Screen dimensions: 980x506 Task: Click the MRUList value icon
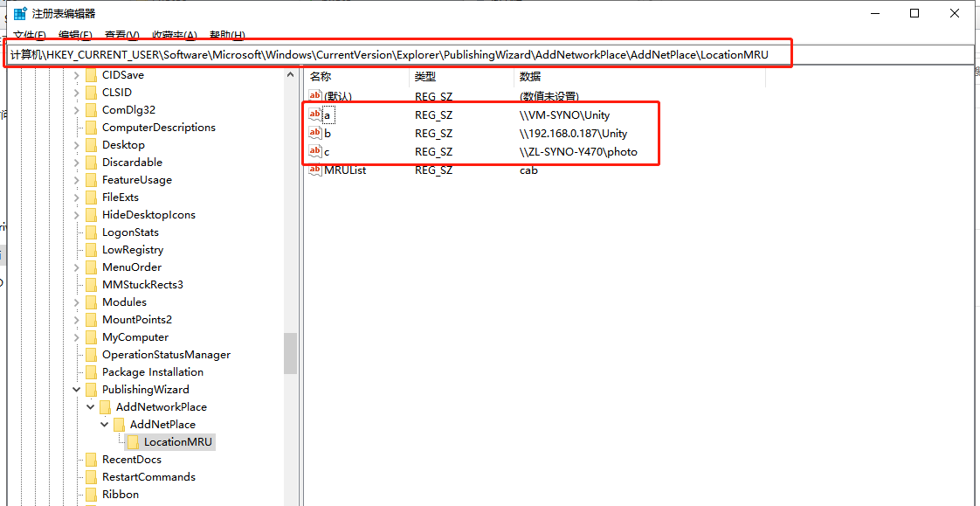(315, 170)
